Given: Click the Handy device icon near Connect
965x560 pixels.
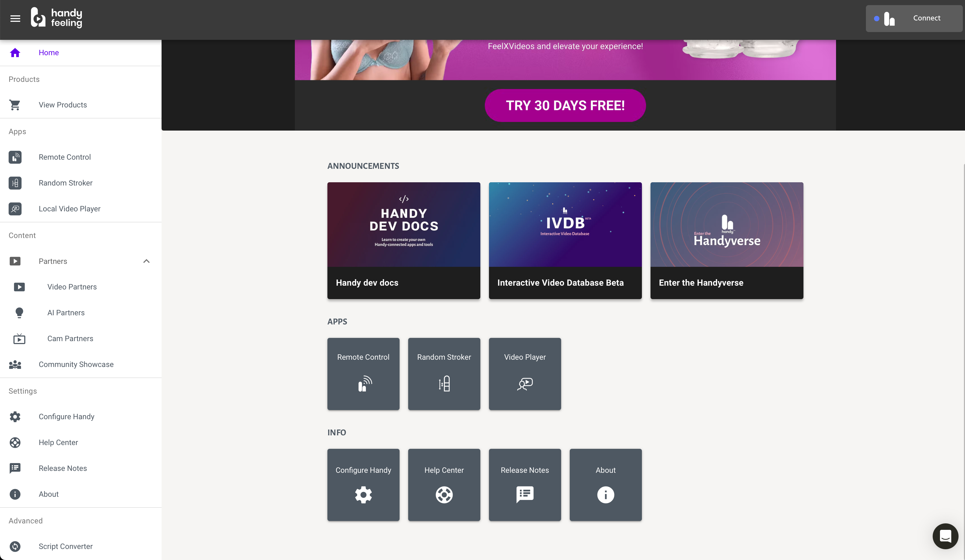Looking at the screenshot, I should point(889,18).
